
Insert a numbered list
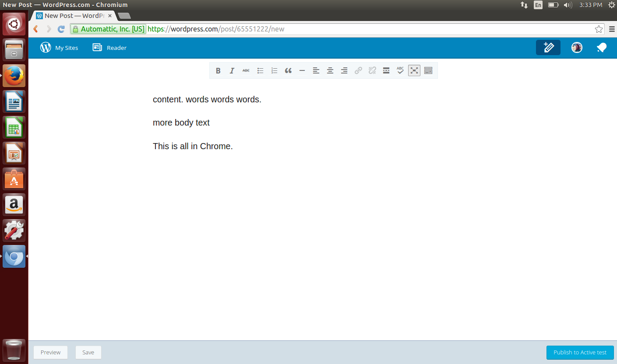[x=274, y=71]
